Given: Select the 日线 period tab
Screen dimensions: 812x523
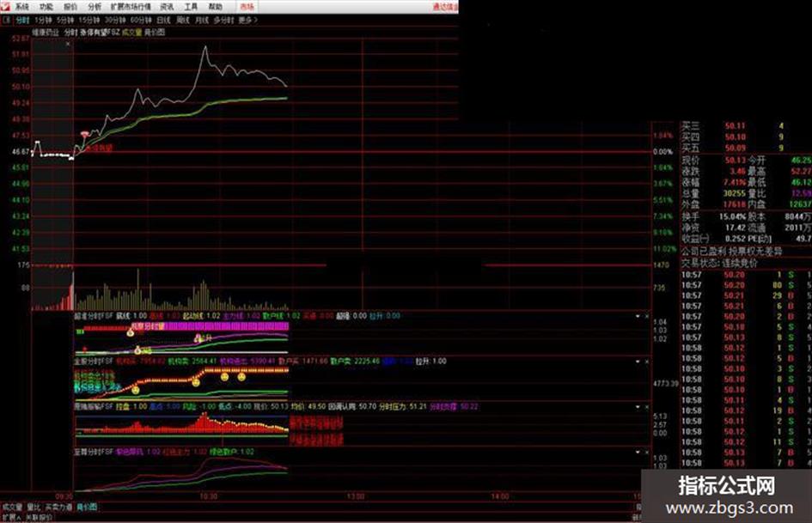Looking at the screenshot, I should [163, 21].
